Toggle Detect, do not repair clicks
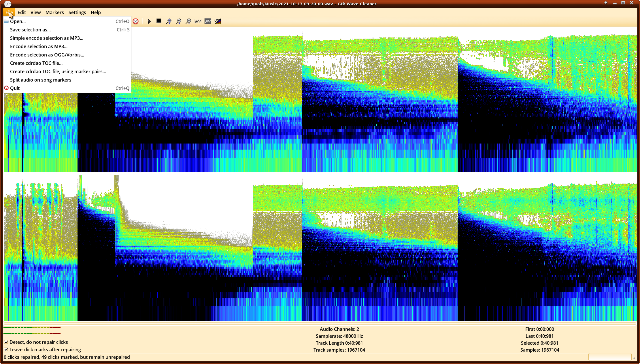 (6, 342)
